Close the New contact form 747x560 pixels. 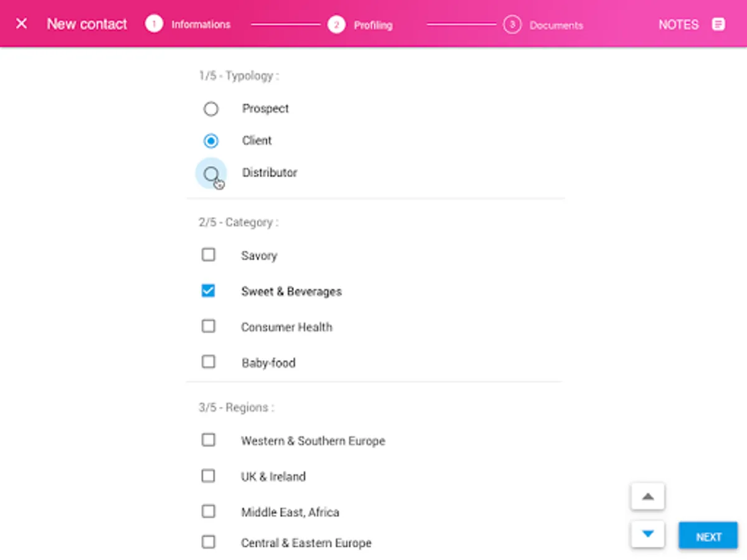[x=21, y=24]
